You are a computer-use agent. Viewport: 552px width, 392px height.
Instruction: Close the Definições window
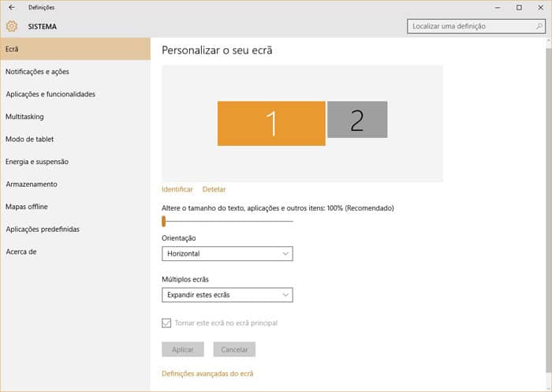(x=540, y=7)
